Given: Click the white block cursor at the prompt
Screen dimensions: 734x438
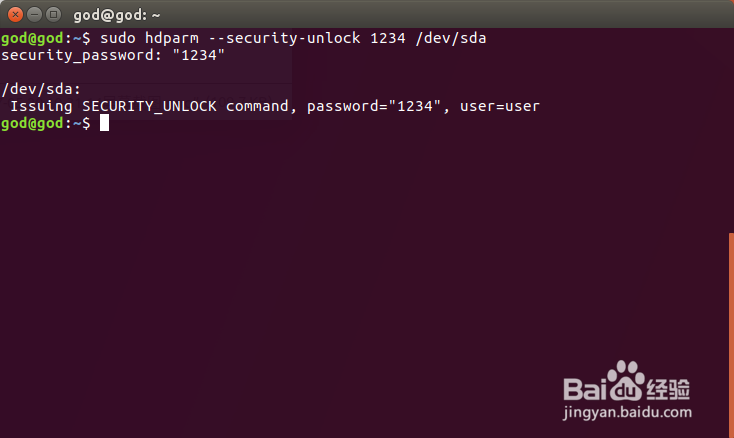Looking at the screenshot, I should point(104,123).
